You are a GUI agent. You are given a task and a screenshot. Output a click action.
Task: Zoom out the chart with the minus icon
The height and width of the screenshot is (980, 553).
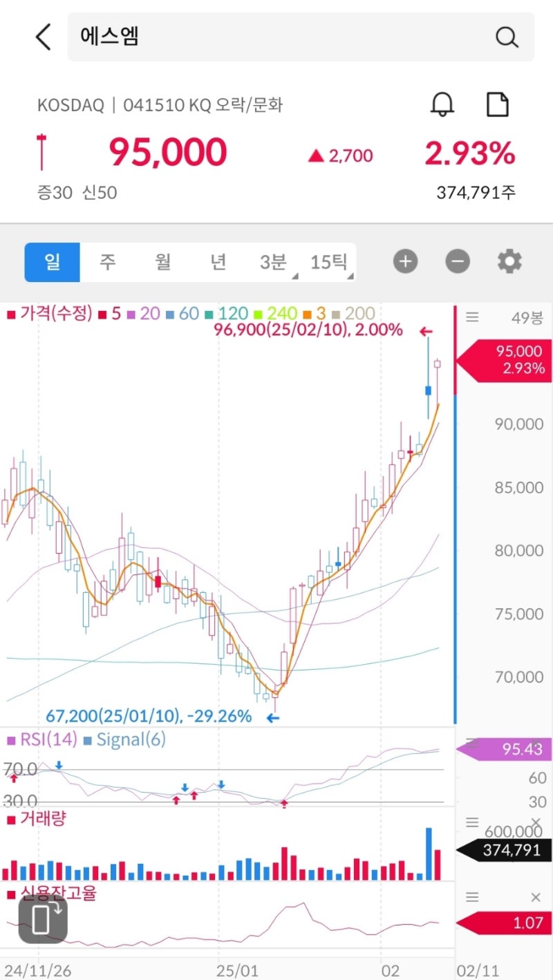457,261
